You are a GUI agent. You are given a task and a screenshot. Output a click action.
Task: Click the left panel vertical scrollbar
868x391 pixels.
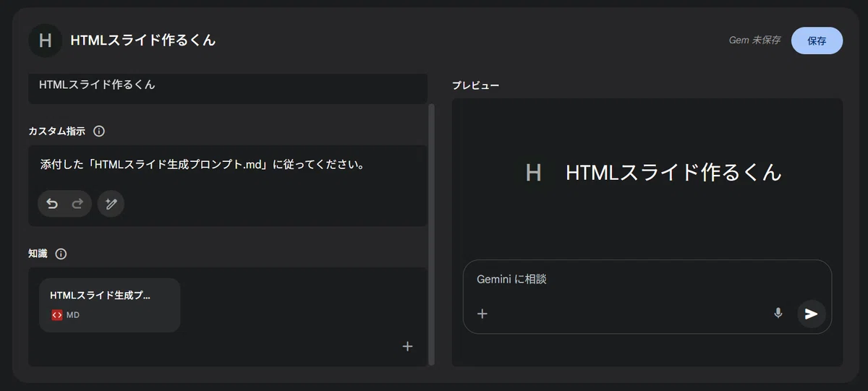[x=432, y=234]
